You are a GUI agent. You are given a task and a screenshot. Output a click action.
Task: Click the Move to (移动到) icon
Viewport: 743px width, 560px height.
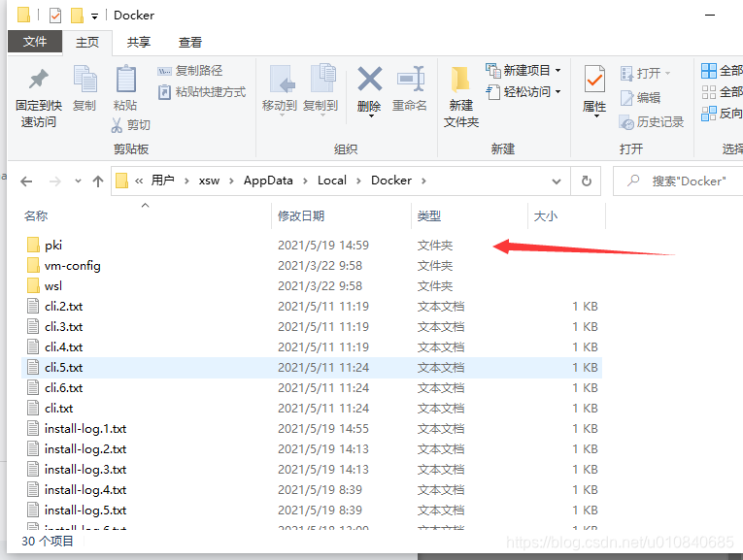coord(283,79)
